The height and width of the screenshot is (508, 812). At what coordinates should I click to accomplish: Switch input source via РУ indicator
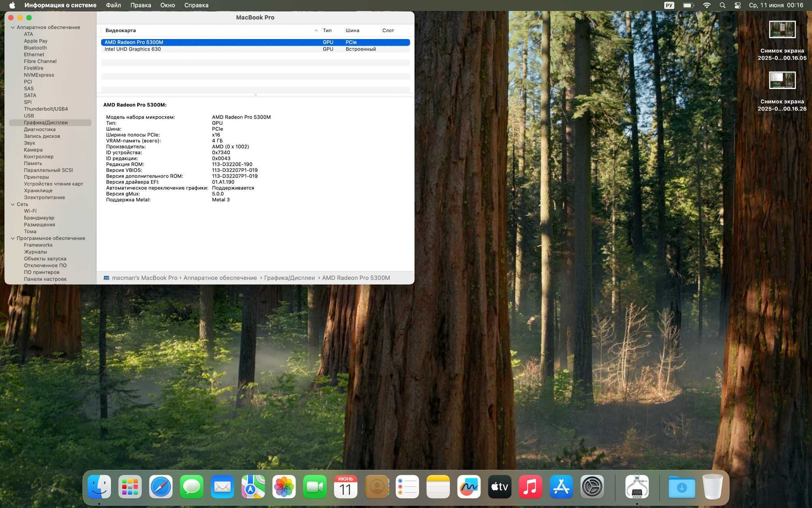669,5
